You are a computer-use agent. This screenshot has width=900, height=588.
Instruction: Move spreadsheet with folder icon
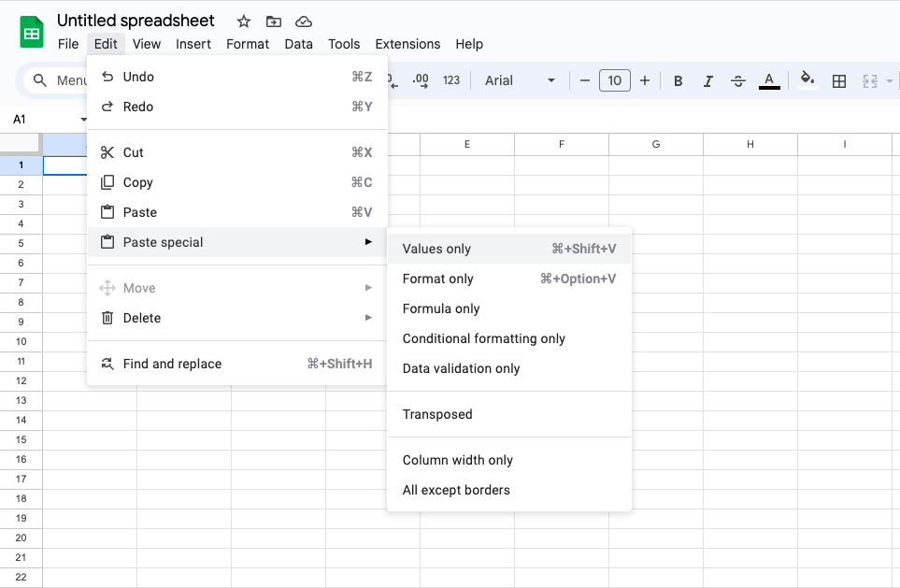tap(274, 22)
